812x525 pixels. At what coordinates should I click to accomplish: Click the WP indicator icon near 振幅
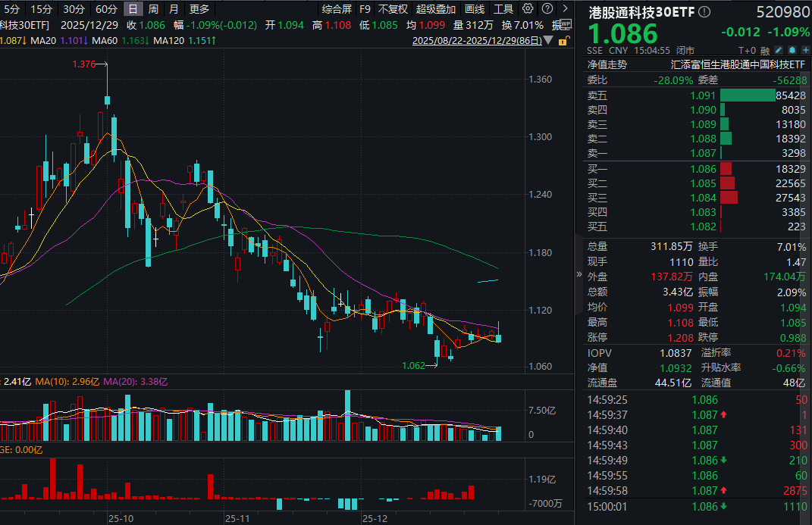click(x=564, y=24)
